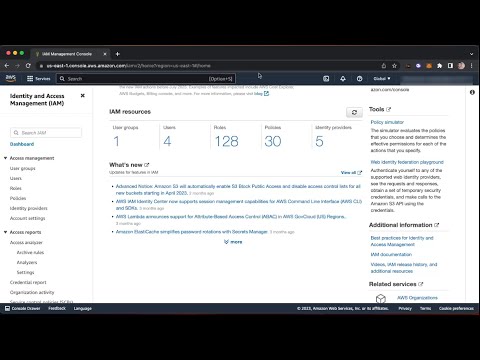Open the external link beside Related services
Viewport: 480px width, 360px height.
tap(421, 284)
